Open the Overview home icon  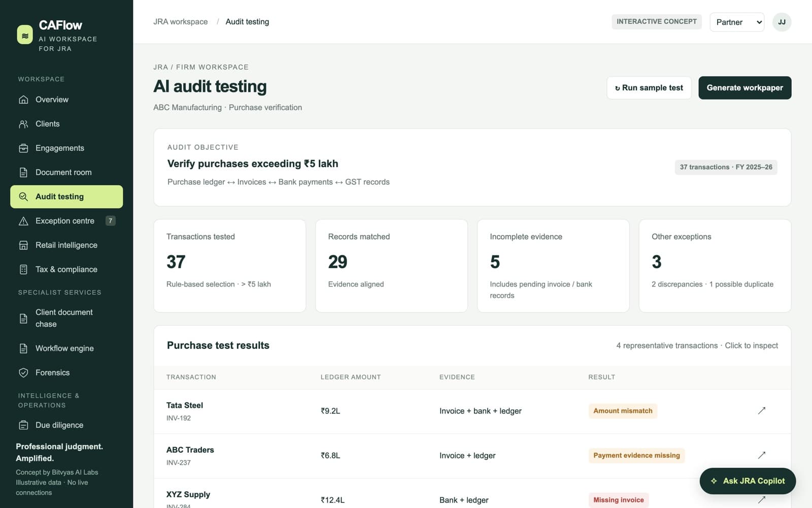pos(23,100)
